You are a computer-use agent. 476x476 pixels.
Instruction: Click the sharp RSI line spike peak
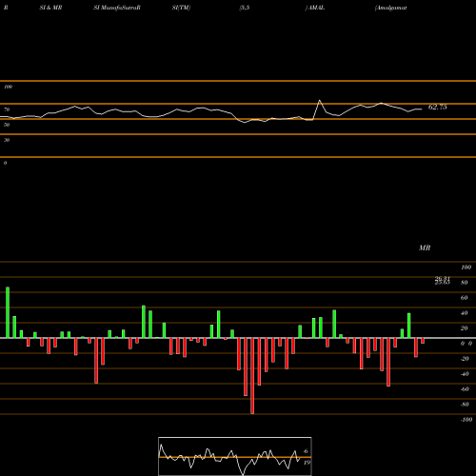point(319,101)
